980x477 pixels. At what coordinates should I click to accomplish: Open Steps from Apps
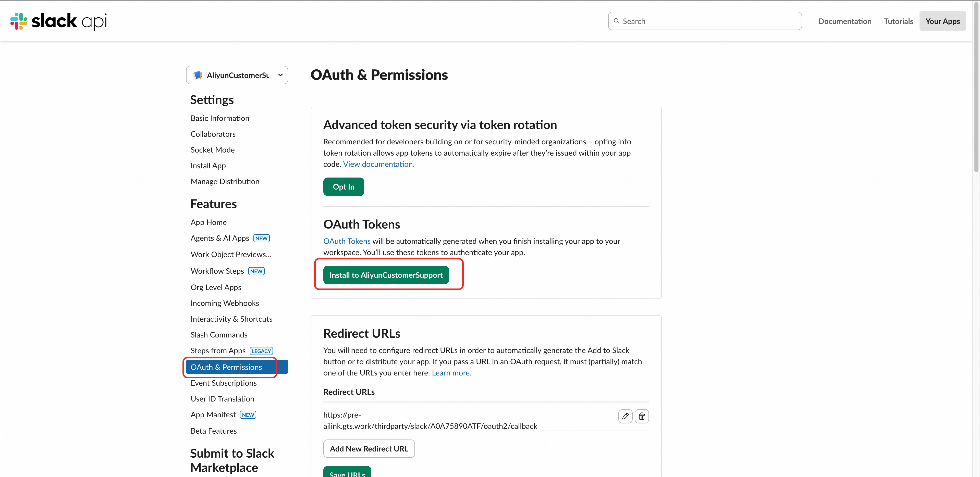[x=218, y=351]
